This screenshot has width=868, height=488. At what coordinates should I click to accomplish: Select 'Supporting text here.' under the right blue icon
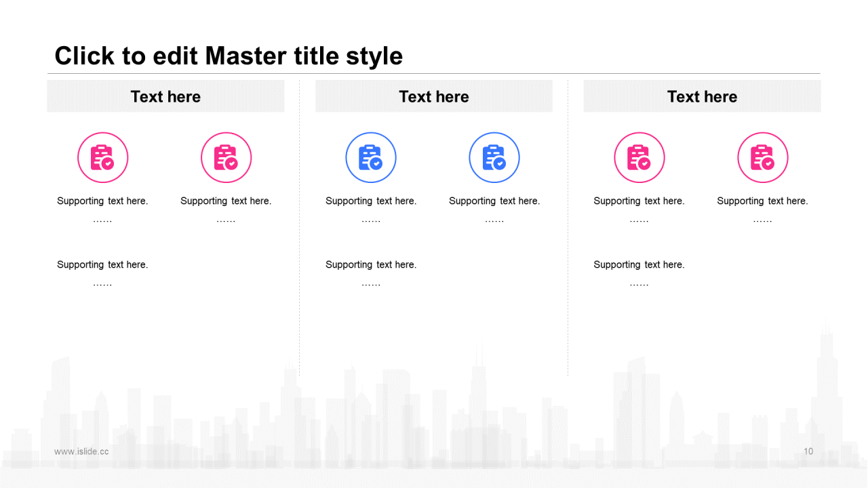494,201
